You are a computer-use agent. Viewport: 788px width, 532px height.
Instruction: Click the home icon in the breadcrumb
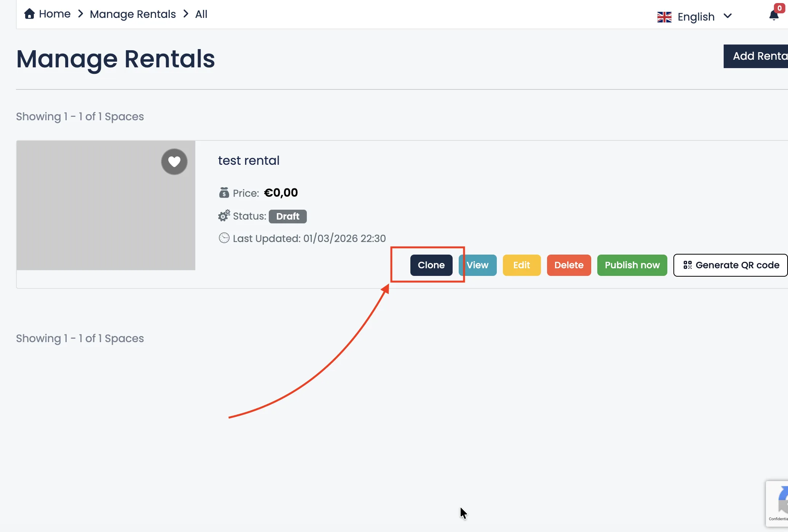point(29,13)
